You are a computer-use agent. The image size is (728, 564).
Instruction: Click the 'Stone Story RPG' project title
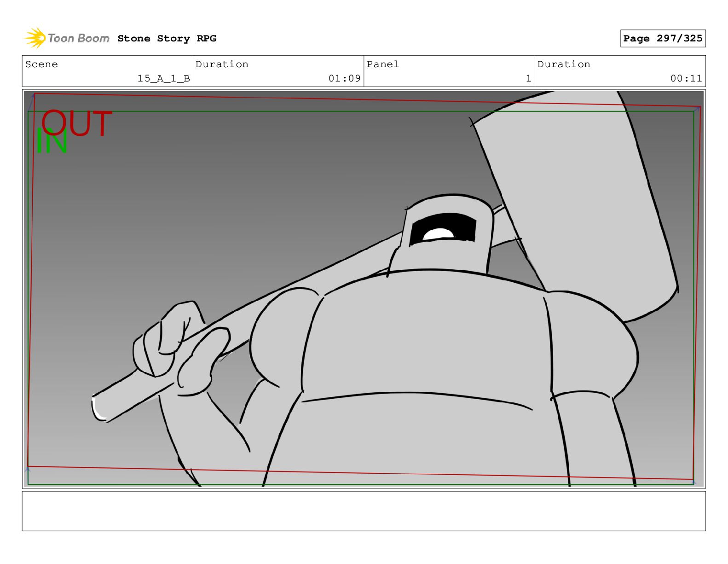[x=167, y=39]
